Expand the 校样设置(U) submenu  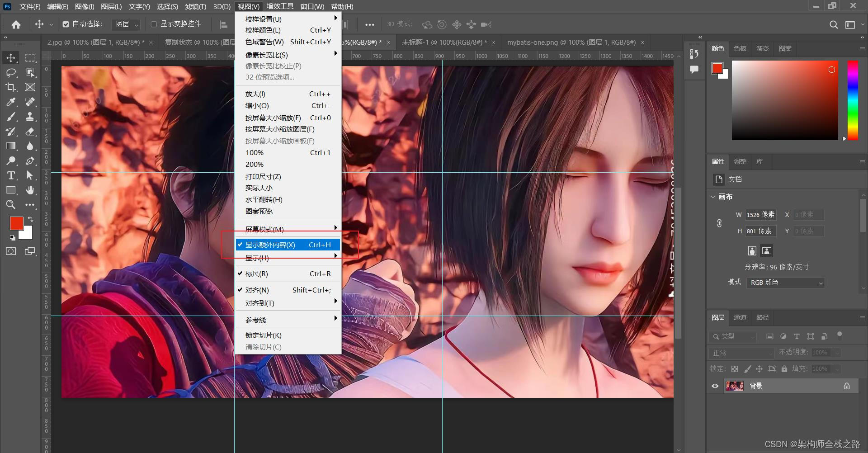pyautogui.click(x=288, y=19)
